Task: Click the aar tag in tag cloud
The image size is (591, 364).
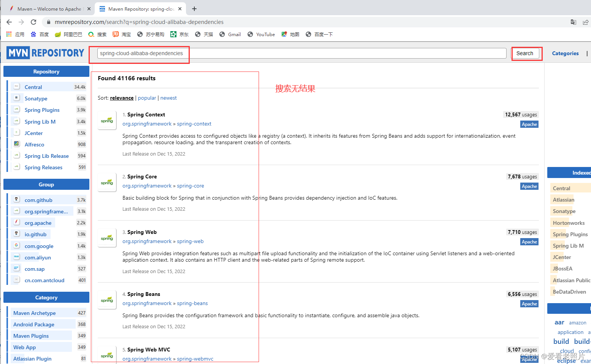Action: click(559, 323)
